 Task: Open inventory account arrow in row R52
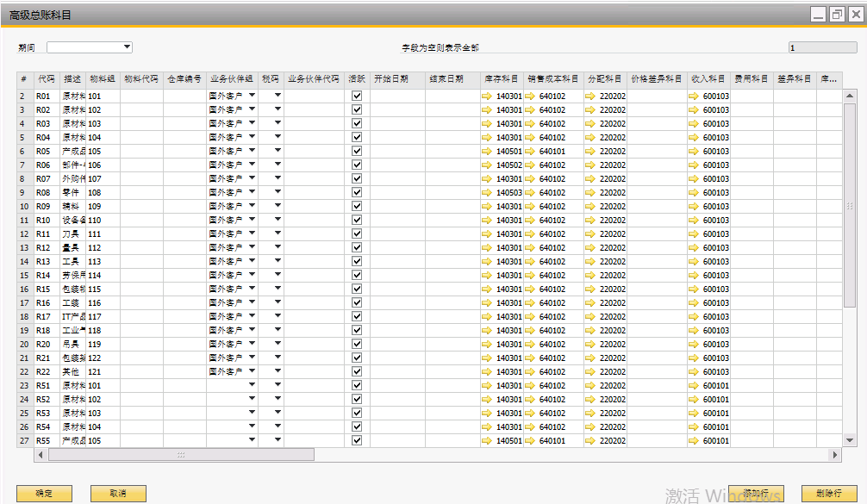[487, 400]
